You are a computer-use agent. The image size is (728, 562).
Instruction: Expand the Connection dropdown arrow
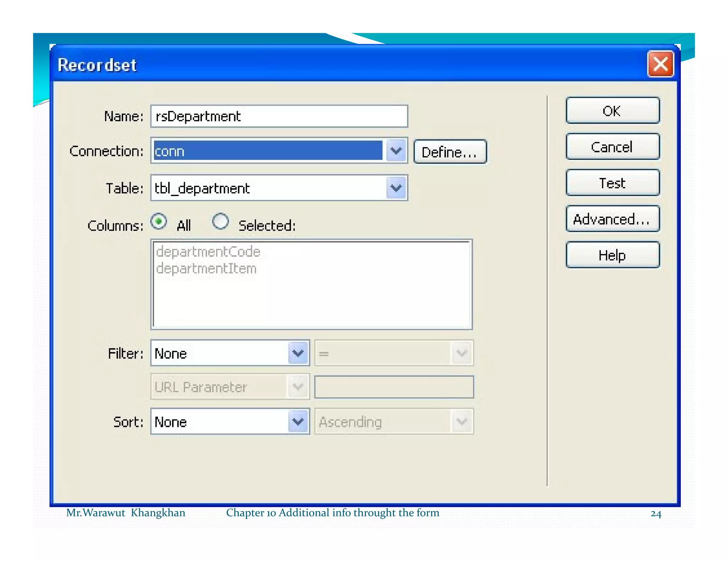[396, 151]
